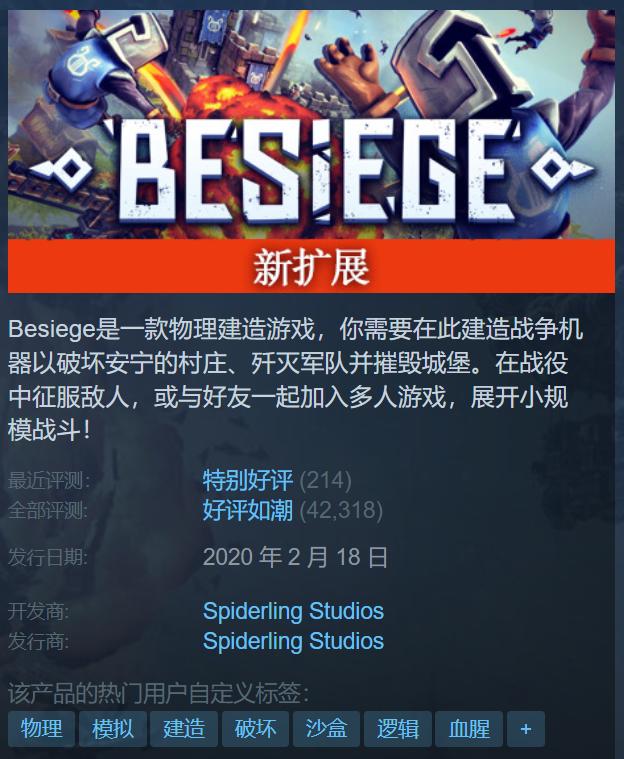Click the recent review count (214)
The height and width of the screenshot is (759, 624).
coord(325,481)
